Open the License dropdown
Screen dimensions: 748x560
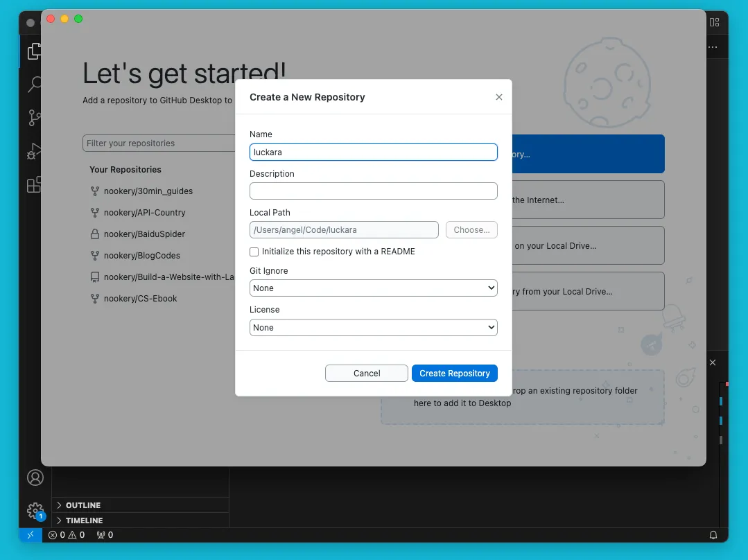373,328
